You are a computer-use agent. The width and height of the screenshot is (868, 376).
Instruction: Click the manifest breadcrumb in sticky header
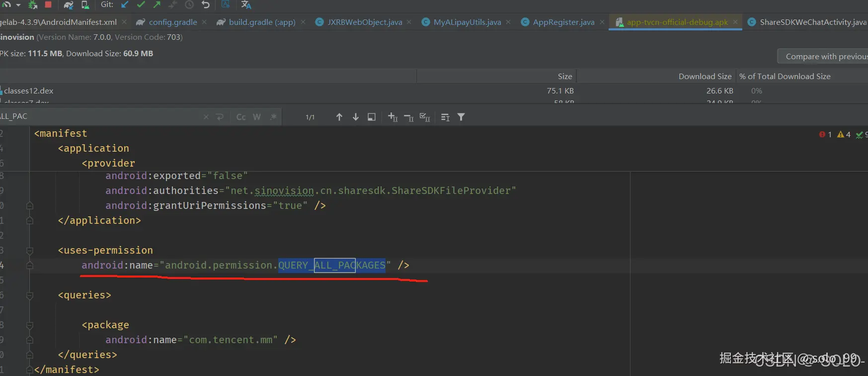pyautogui.click(x=61, y=133)
